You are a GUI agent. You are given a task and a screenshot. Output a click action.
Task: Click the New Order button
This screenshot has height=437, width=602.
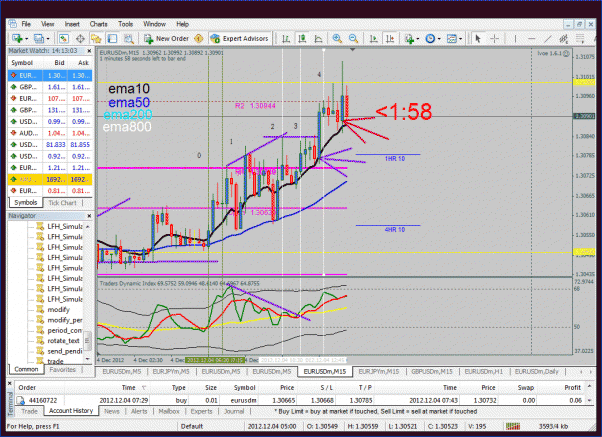pos(167,38)
